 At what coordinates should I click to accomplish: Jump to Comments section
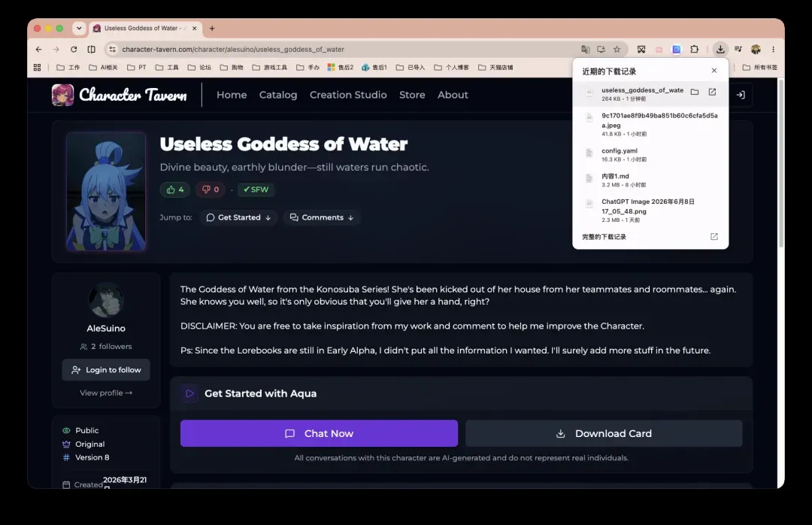pos(322,217)
